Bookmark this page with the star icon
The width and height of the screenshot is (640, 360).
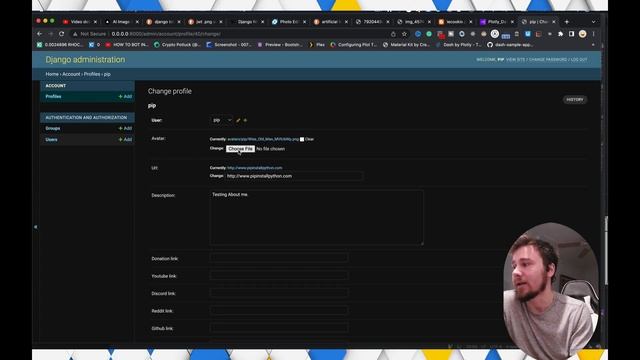404,34
